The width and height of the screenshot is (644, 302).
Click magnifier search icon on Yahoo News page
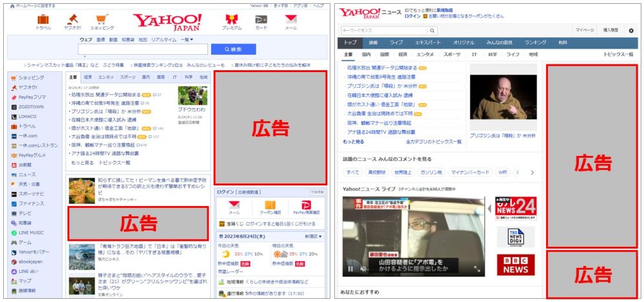click(x=432, y=30)
